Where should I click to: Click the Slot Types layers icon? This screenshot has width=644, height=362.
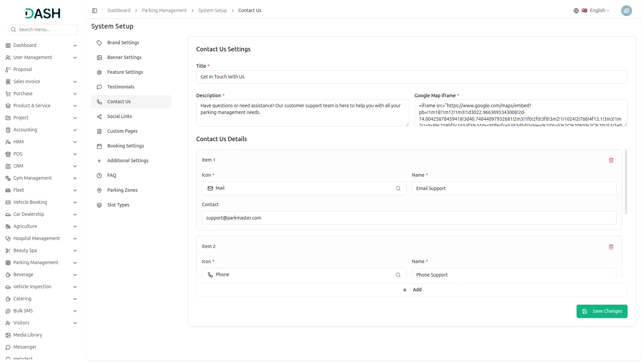(x=99, y=205)
